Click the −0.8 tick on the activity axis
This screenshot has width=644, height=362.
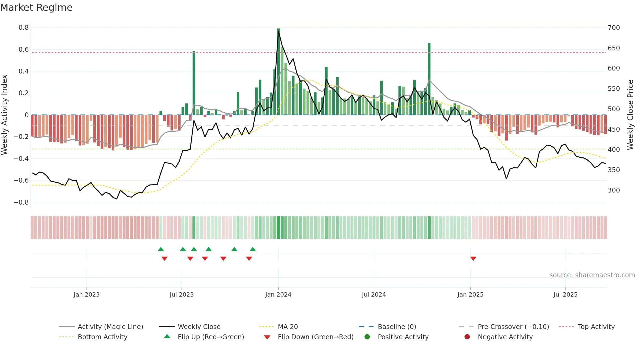point(21,202)
